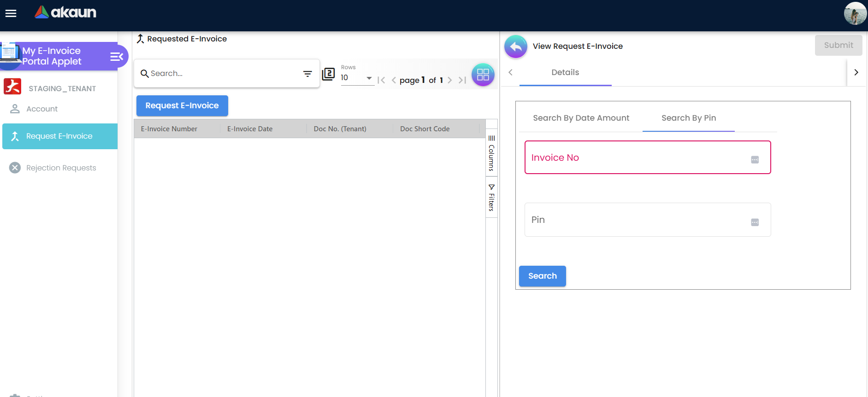Open the user profile avatar
Viewport: 868px width, 397px height.
tap(855, 13)
